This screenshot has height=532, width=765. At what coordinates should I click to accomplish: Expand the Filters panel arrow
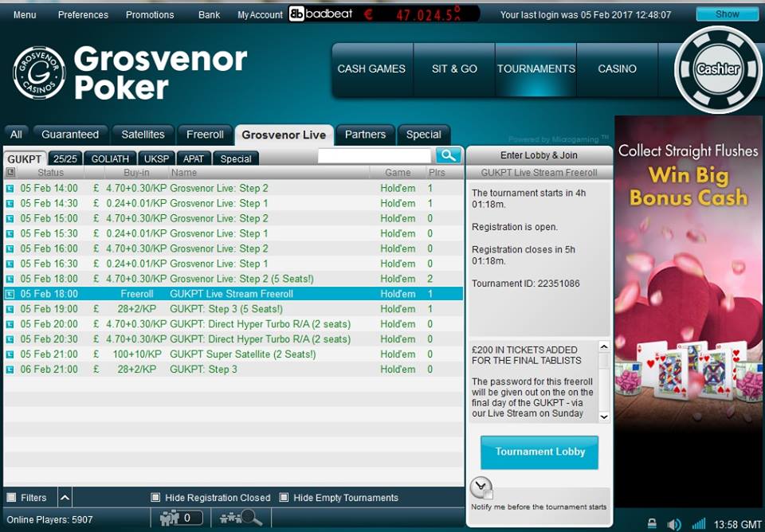pyautogui.click(x=65, y=498)
